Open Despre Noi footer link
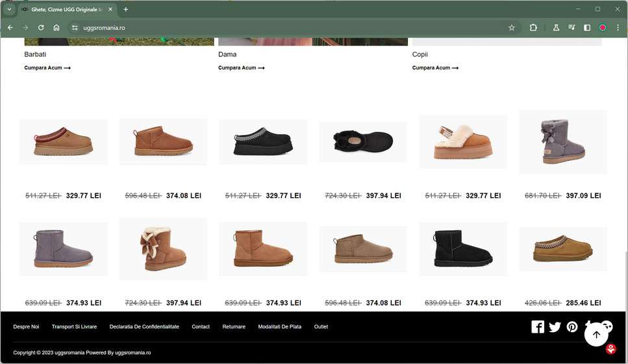 tap(26, 327)
